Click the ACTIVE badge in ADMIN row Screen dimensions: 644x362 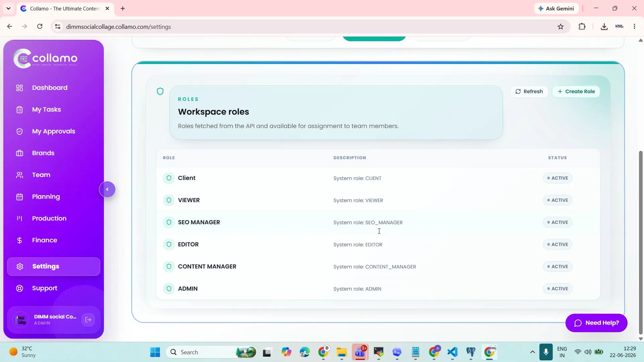(x=557, y=289)
